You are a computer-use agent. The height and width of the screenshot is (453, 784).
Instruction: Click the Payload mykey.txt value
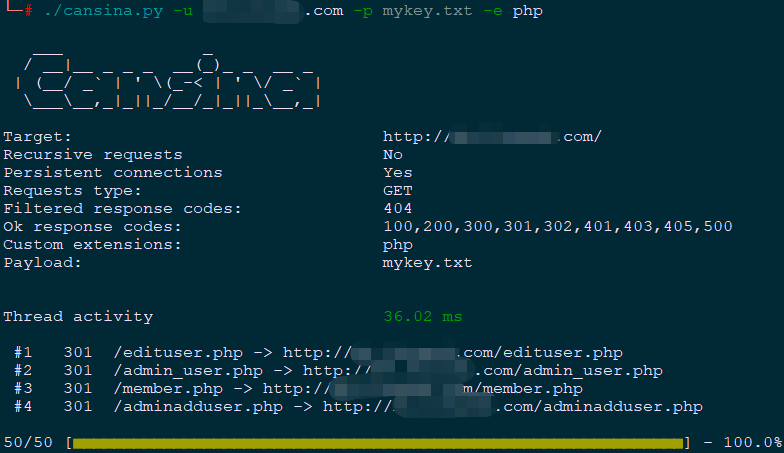tap(427, 263)
